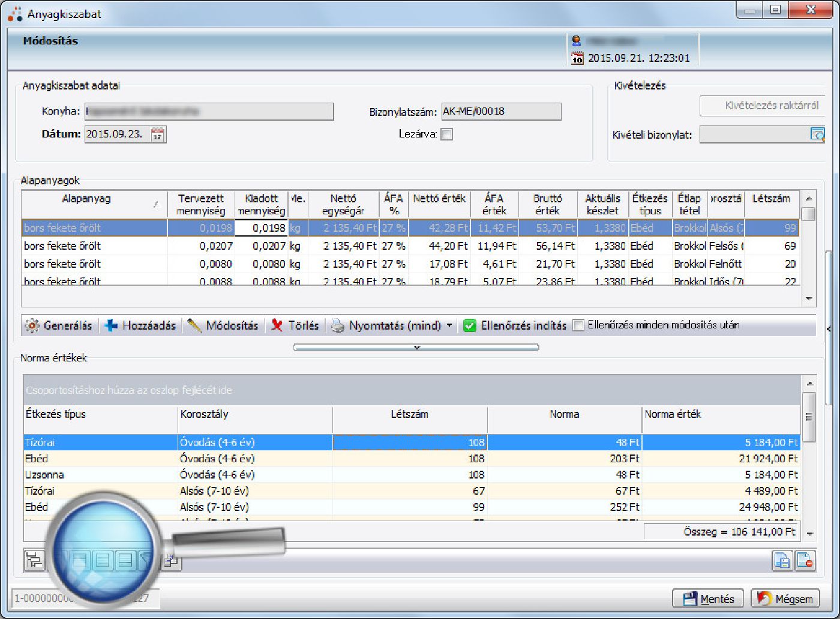Cancel with the Mégsem button
The height and width of the screenshot is (619, 840).
coord(785,599)
